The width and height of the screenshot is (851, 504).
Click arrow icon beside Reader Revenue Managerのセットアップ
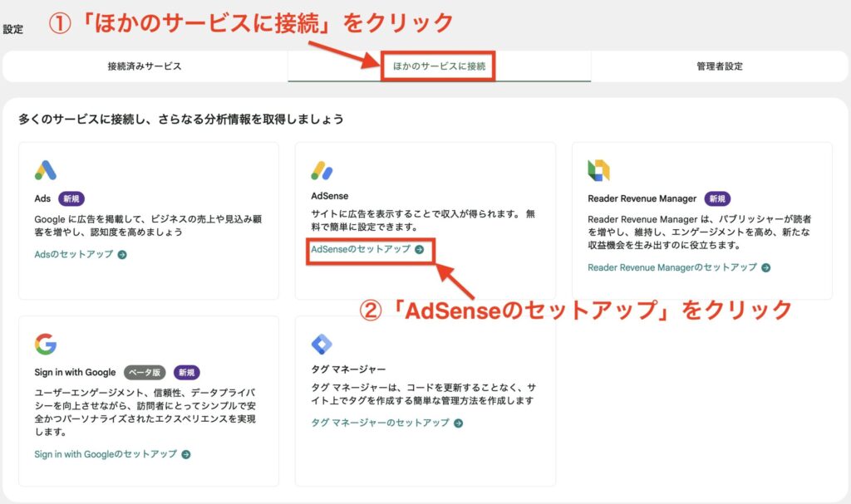(766, 268)
